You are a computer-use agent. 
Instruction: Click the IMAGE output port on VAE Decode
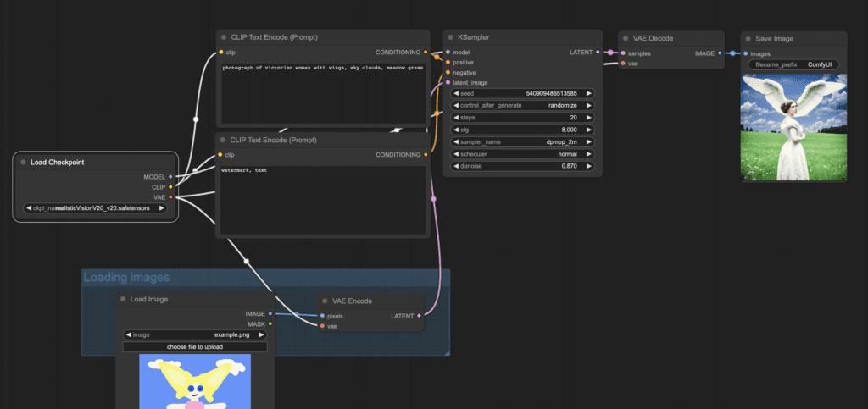[720, 53]
